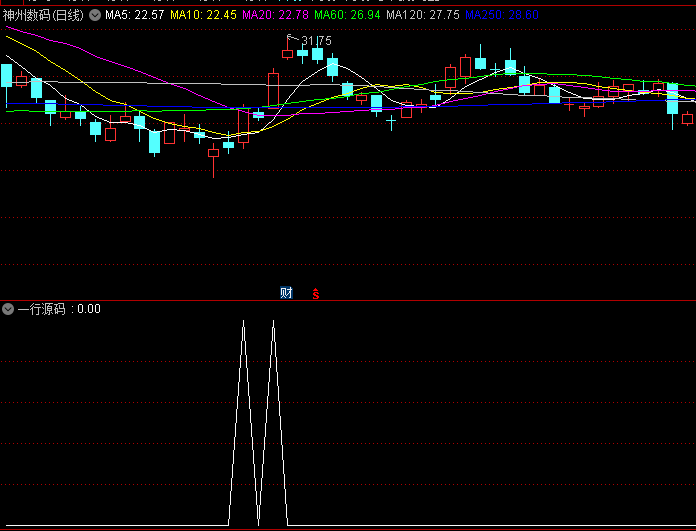Select the MA10: 22.45 label
Viewport: 696px width, 531px height.
pos(203,16)
